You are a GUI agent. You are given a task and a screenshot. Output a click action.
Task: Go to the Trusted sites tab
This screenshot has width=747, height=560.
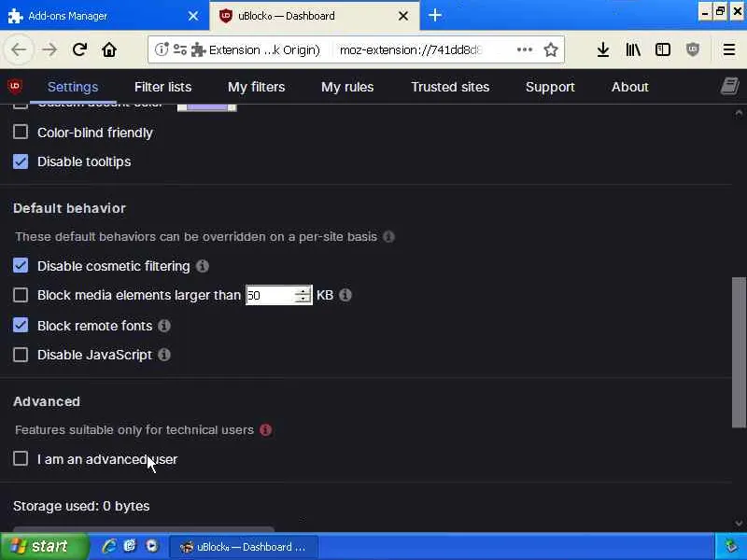pos(450,87)
